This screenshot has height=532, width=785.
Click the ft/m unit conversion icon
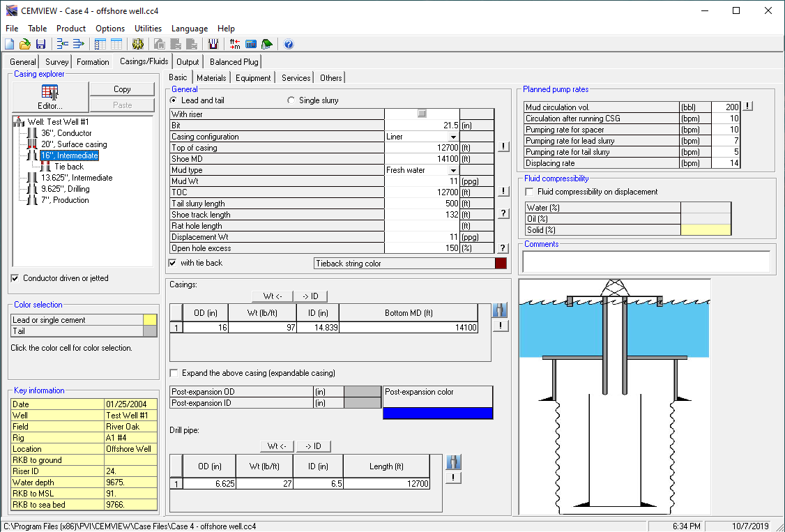pyautogui.click(x=235, y=44)
